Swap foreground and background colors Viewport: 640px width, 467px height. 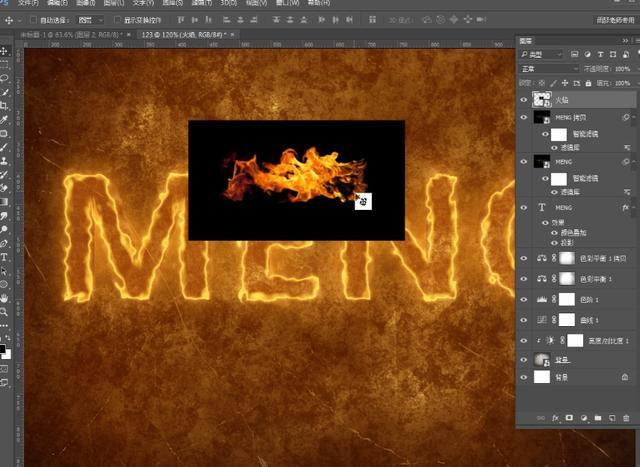click(8, 338)
